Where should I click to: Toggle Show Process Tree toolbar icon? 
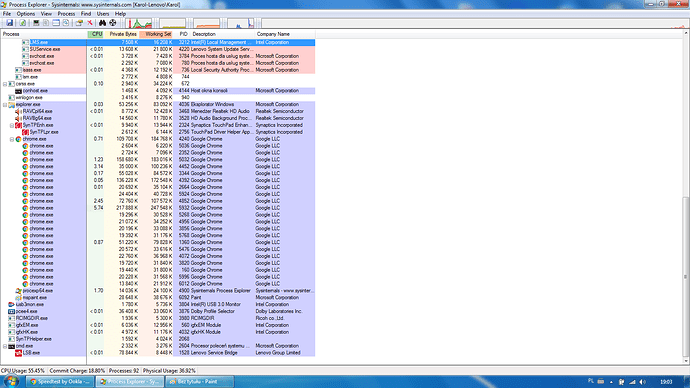click(x=46, y=23)
